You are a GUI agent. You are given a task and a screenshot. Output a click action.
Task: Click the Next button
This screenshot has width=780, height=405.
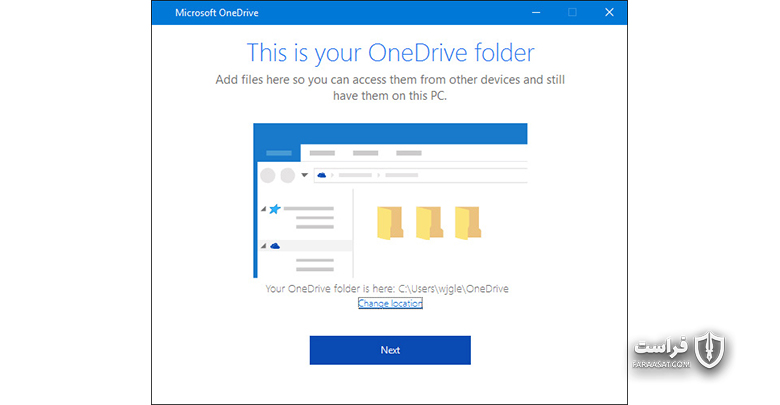tap(390, 350)
